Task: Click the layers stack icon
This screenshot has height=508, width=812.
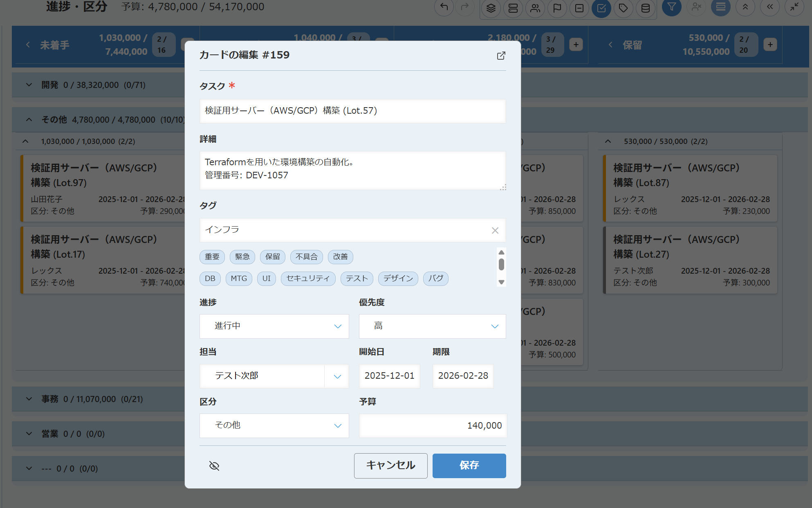Action: click(491, 8)
